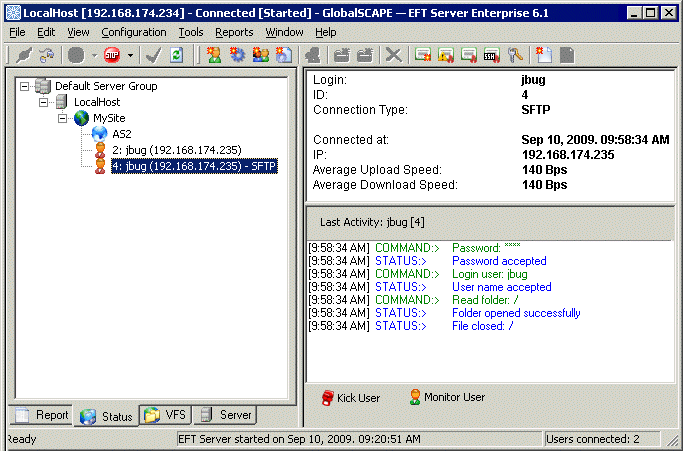Click the 'Read folder: /' log line
683x451 pixels.
[485, 300]
